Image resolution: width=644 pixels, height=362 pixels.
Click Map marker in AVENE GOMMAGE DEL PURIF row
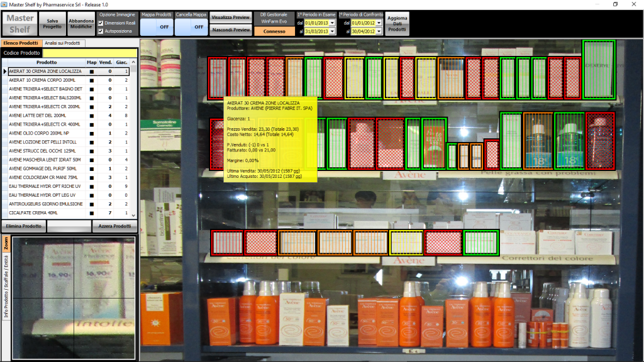(92, 168)
